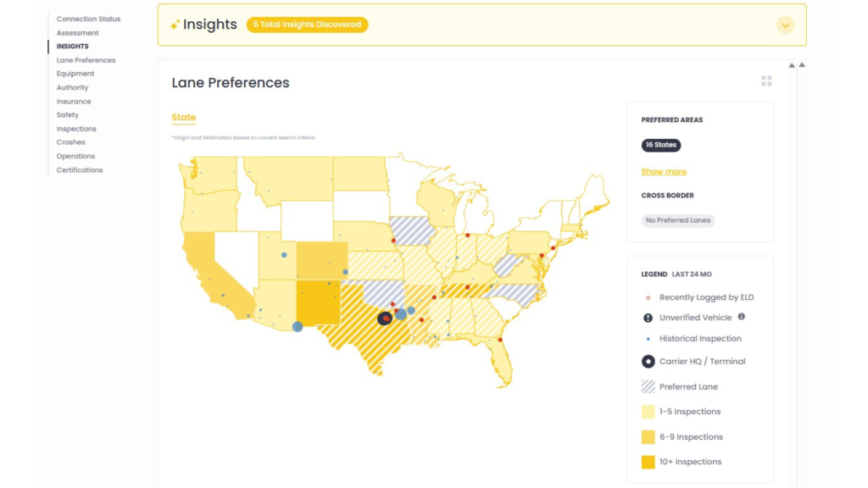Go to the Safety section in sidebar
The width and height of the screenshot is (868, 488).
68,115
